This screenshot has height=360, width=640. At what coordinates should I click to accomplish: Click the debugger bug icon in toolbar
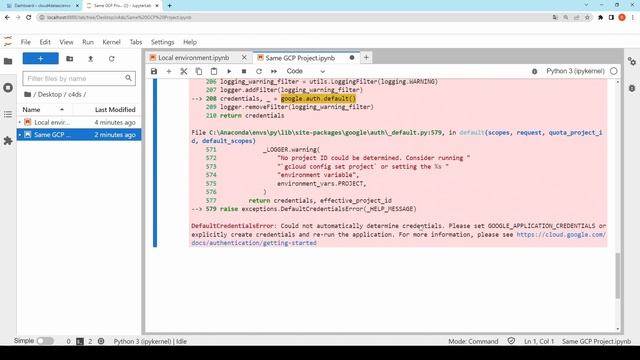(534, 71)
